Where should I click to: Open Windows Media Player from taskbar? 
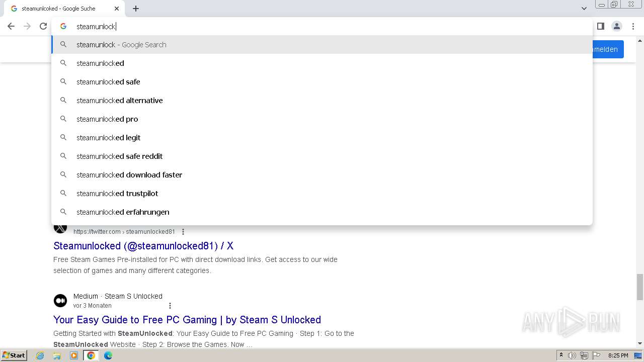coord(74,355)
